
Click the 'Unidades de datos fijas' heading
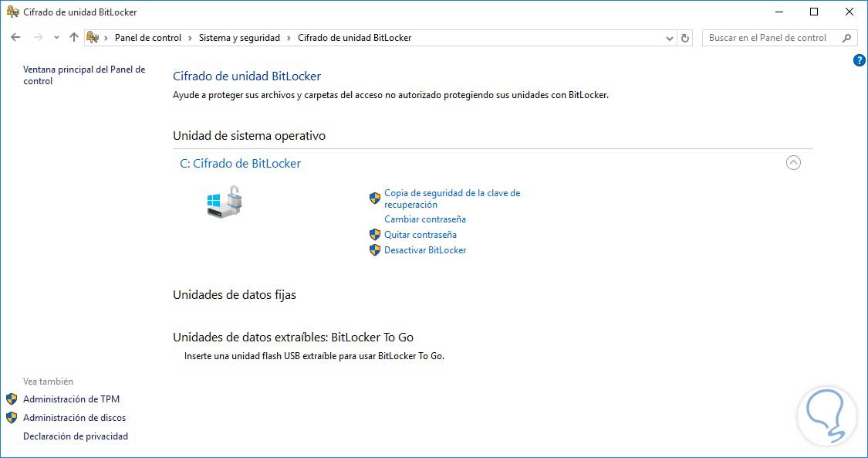(234, 295)
